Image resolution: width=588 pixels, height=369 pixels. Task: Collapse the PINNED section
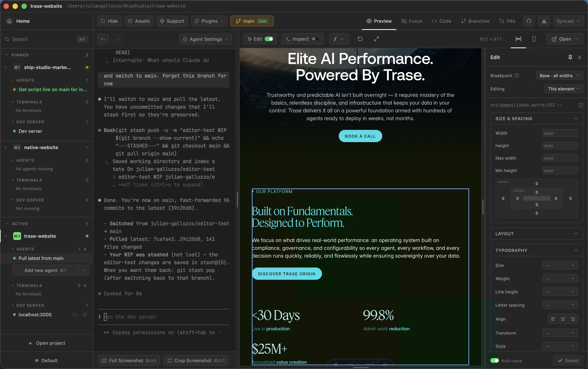pos(7,55)
